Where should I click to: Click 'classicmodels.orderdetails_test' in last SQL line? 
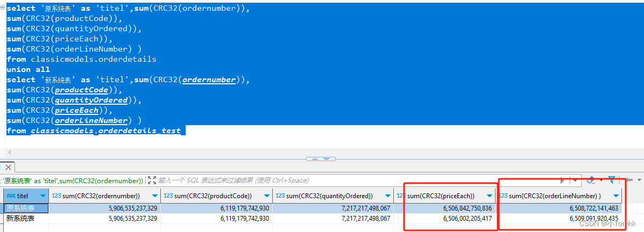point(105,130)
